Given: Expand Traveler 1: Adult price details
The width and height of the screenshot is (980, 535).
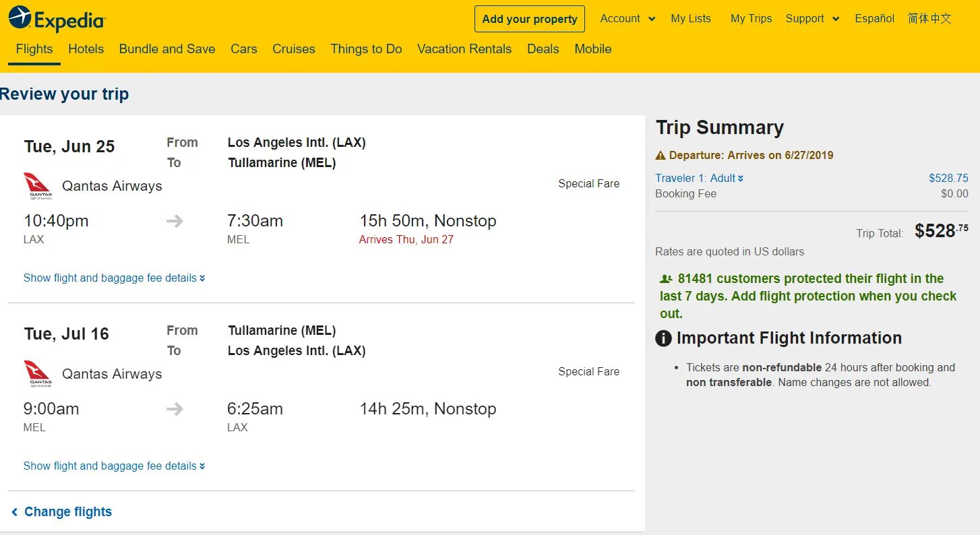Looking at the screenshot, I should pos(699,178).
